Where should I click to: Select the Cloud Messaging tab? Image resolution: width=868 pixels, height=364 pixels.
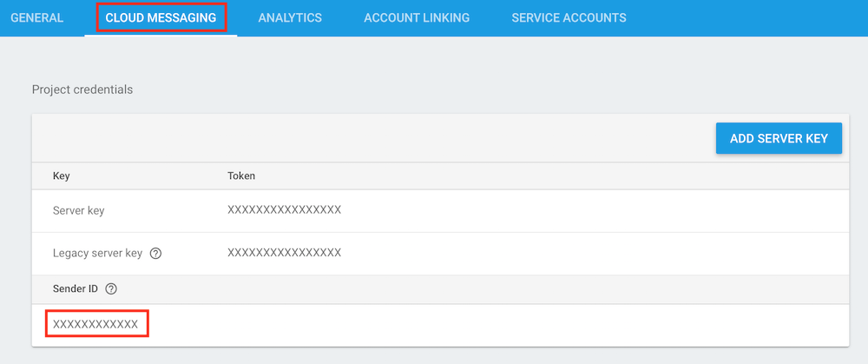[161, 17]
